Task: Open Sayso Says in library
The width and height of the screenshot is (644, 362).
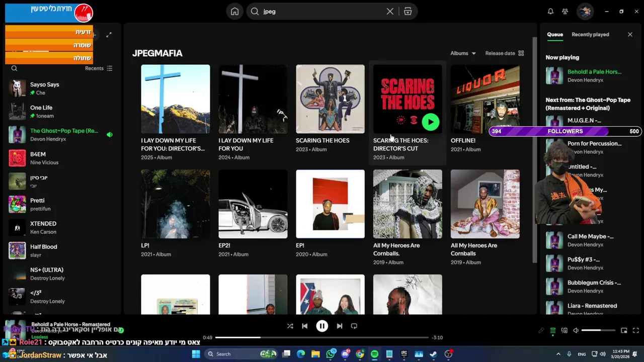Action: click(61, 88)
